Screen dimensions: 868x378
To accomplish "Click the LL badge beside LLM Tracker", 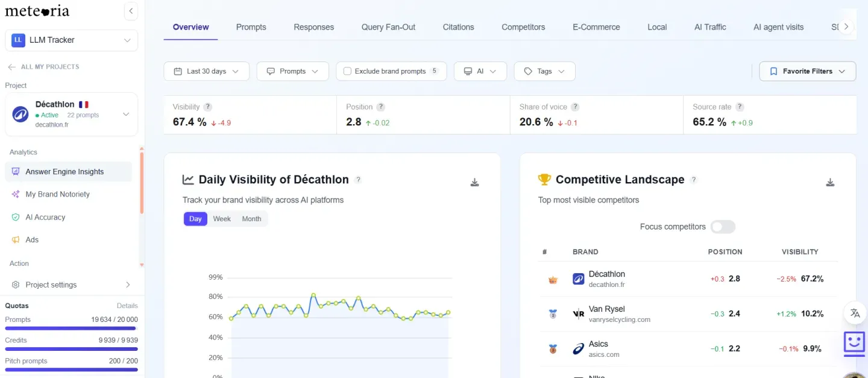I will coord(18,40).
